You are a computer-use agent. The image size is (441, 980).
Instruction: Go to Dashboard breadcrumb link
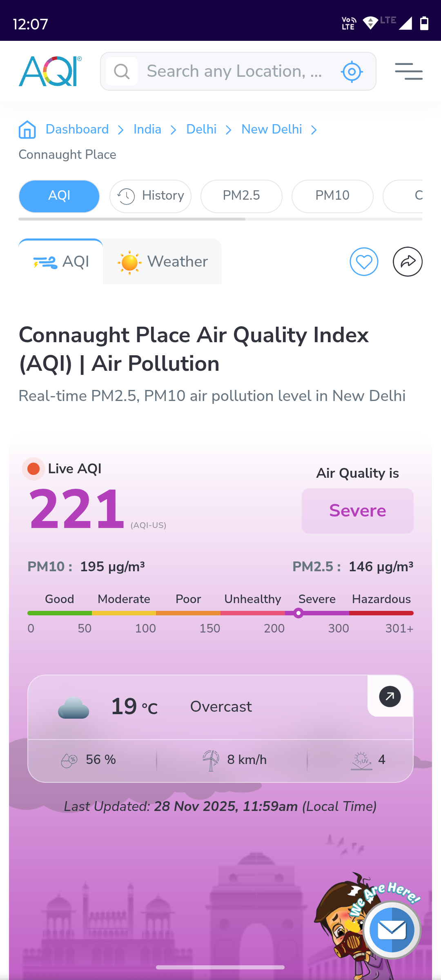click(x=77, y=129)
